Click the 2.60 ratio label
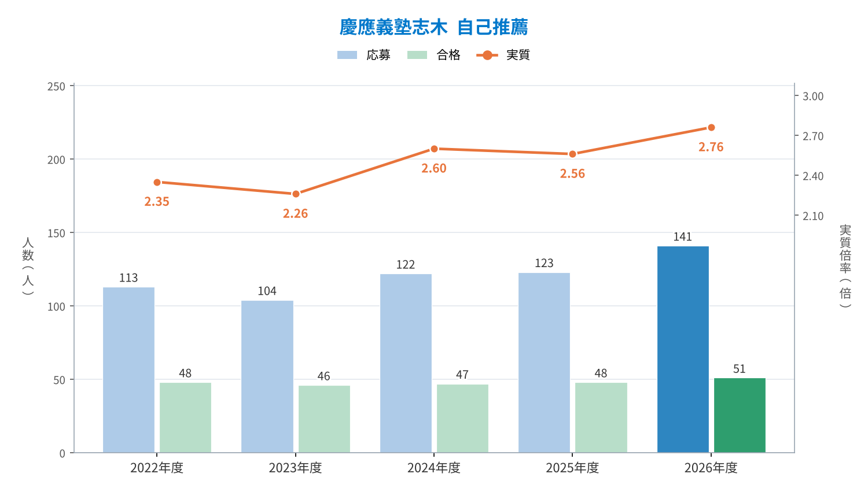The height and width of the screenshot is (503, 868). tap(434, 168)
